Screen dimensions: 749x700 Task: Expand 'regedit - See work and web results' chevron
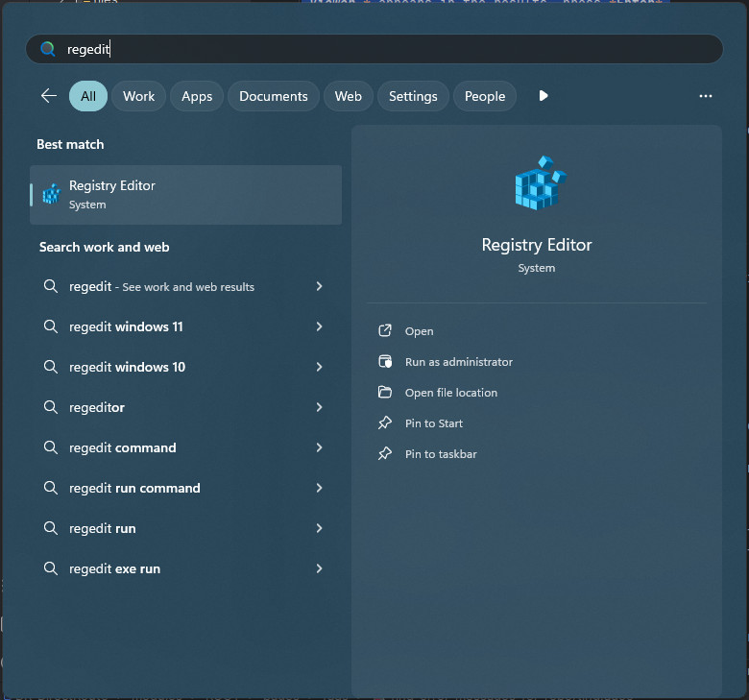(319, 286)
